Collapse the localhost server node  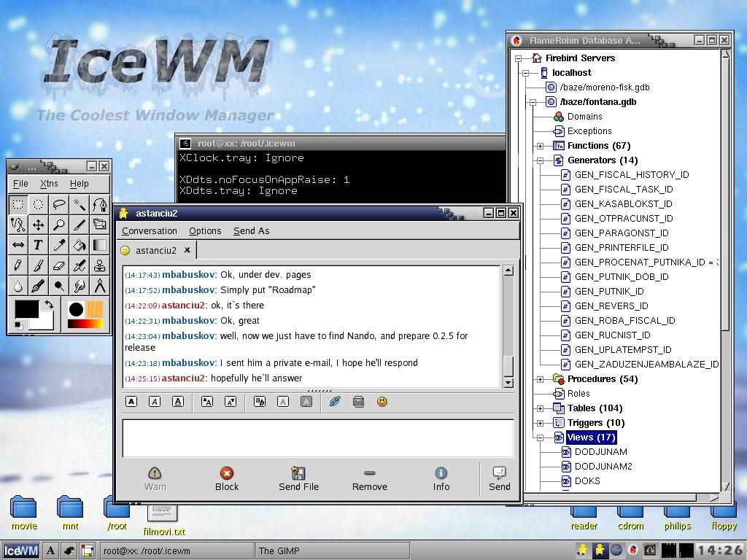pyautogui.click(x=525, y=73)
